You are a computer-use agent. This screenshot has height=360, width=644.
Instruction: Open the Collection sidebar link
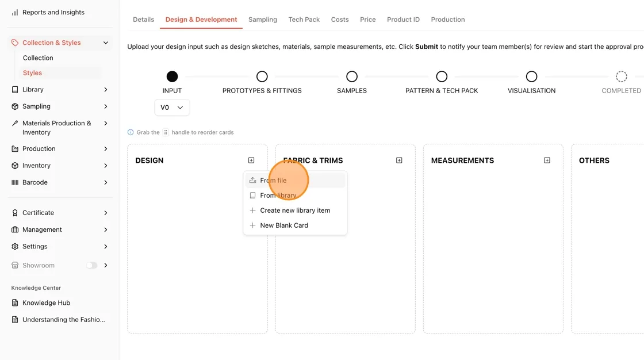pyautogui.click(x=38, y=58)
